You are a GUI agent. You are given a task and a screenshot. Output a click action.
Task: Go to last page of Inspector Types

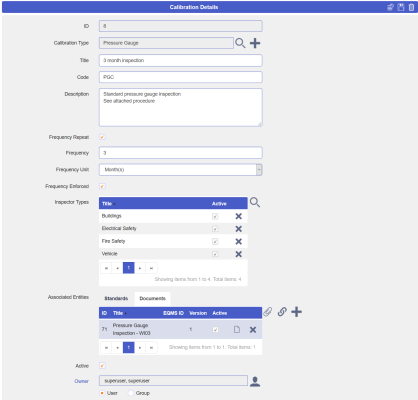pos(151,268)
